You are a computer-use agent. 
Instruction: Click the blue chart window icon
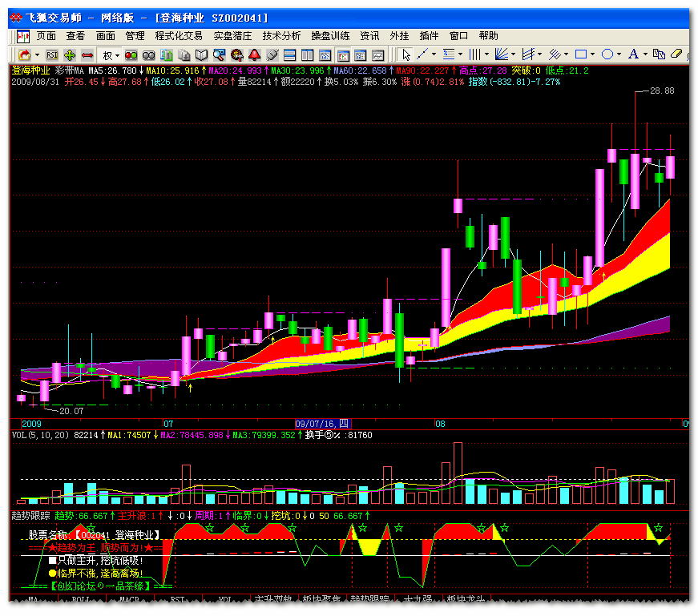coord(325,55)
